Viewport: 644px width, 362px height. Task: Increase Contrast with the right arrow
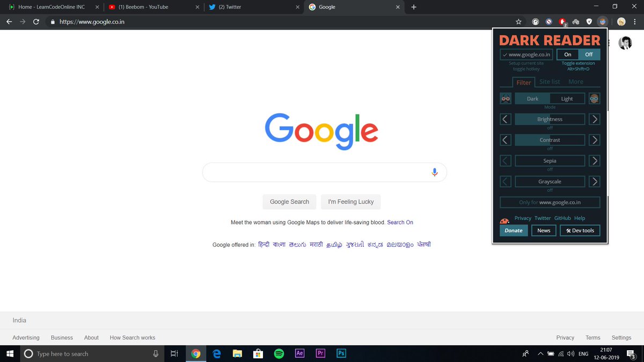coord(594,139)
